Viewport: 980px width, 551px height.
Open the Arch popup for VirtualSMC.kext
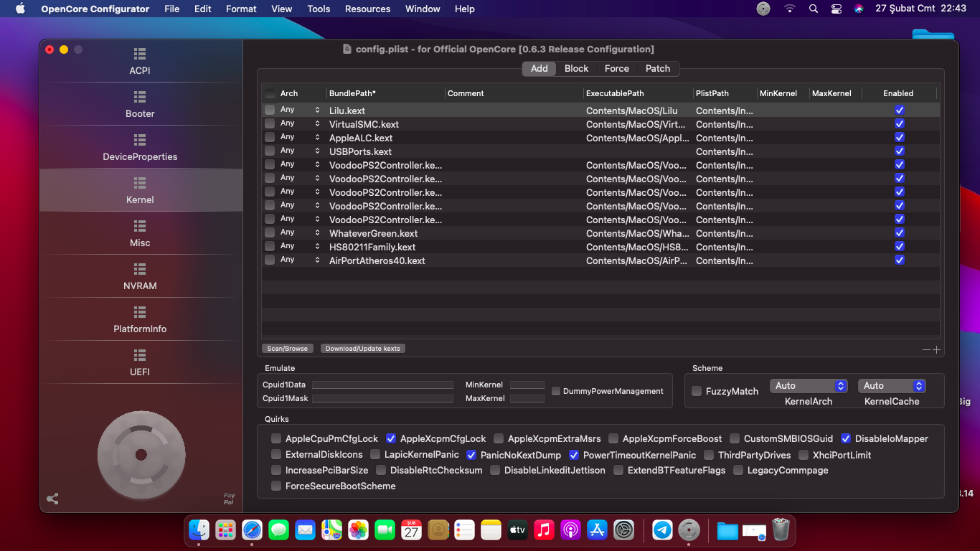(301, 123)
